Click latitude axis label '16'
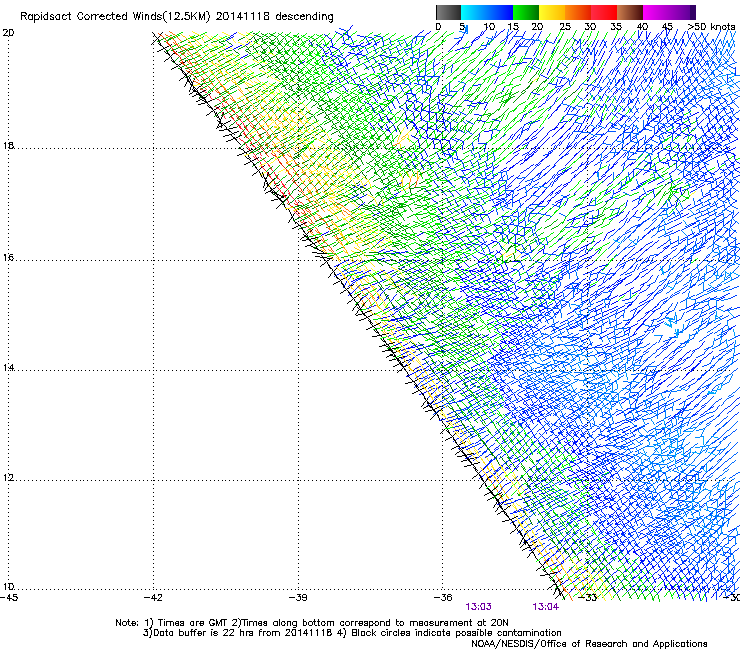The width and height of the screenshot is (740, 650). click(x=8, y=258)
